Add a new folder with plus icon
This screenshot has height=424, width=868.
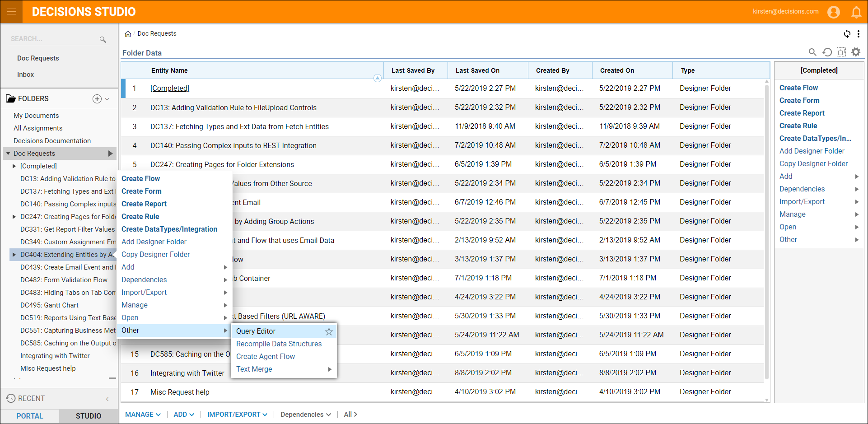[x=97, y=99]
